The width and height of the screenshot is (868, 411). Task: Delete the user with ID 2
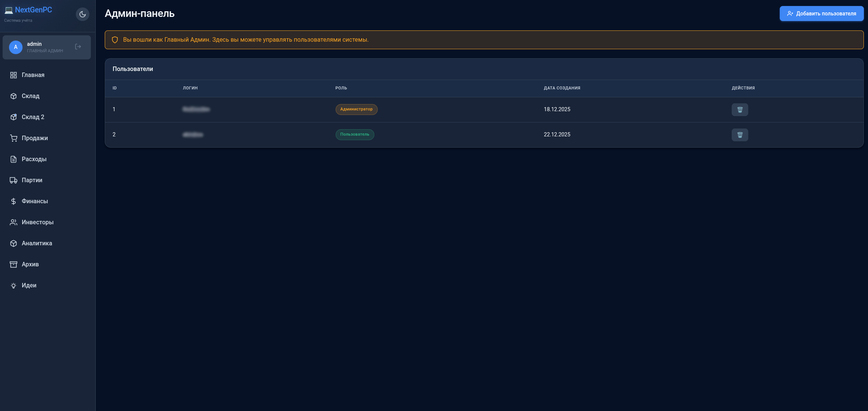(740, 135)
